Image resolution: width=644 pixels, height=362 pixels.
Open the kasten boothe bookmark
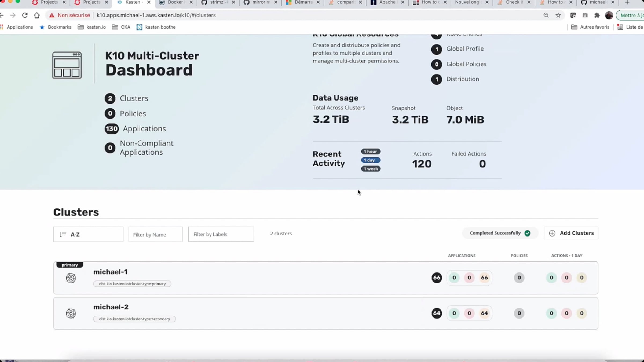[x=156, y=27]
